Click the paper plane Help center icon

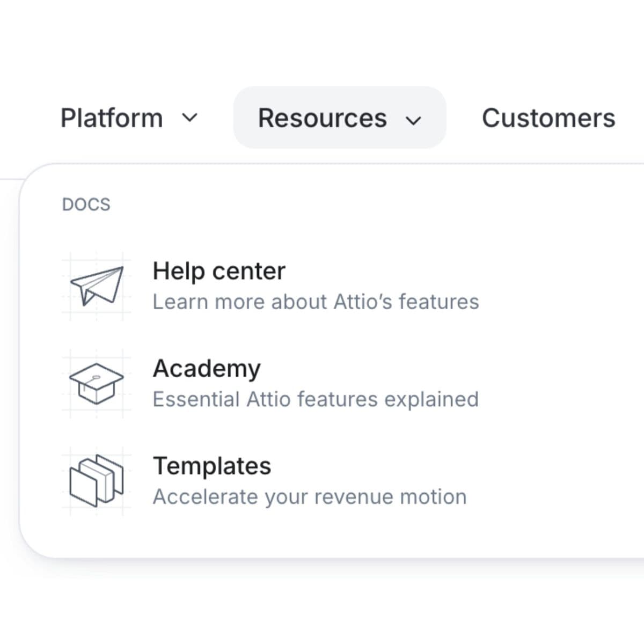(97, 286)
